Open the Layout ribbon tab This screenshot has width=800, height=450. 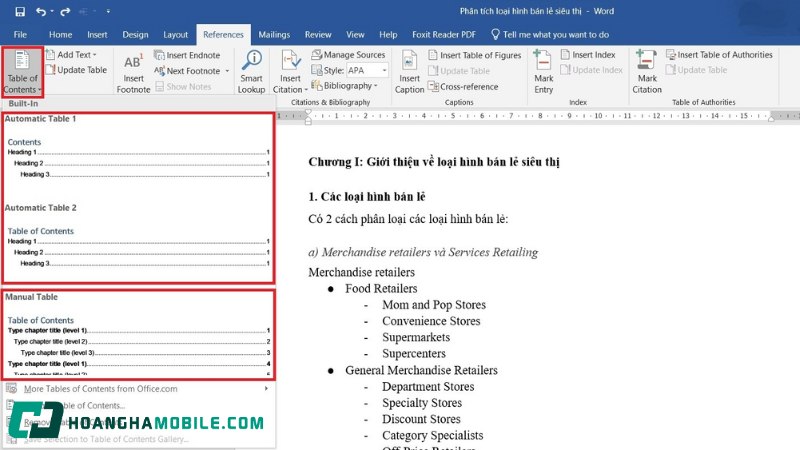pos(175,34)
